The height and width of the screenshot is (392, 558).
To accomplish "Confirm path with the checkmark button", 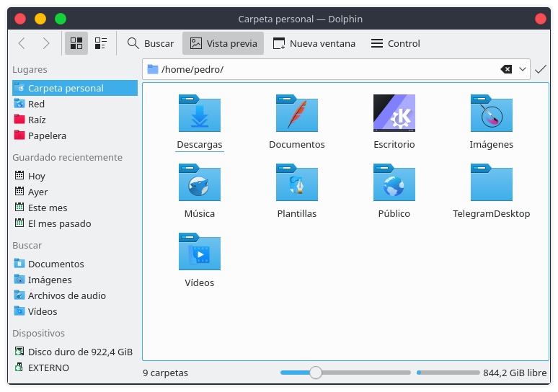I will (x=541, y=69).
